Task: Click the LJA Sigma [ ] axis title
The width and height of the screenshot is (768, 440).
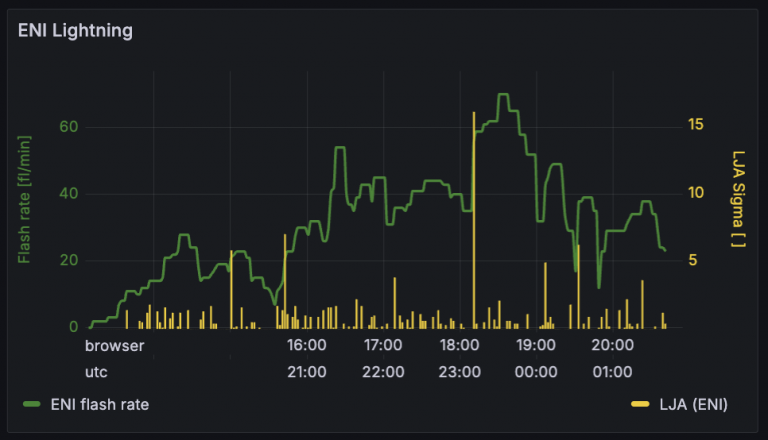Action: (738, 199)
